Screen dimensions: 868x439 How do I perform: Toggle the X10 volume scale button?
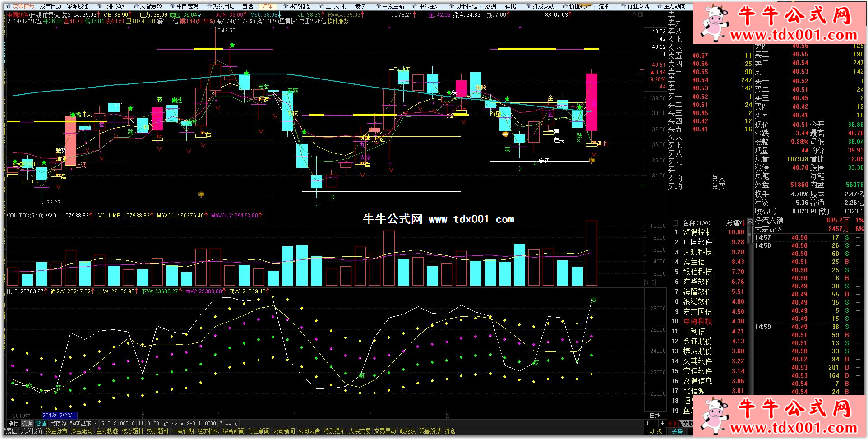click(x=650, y=282)
